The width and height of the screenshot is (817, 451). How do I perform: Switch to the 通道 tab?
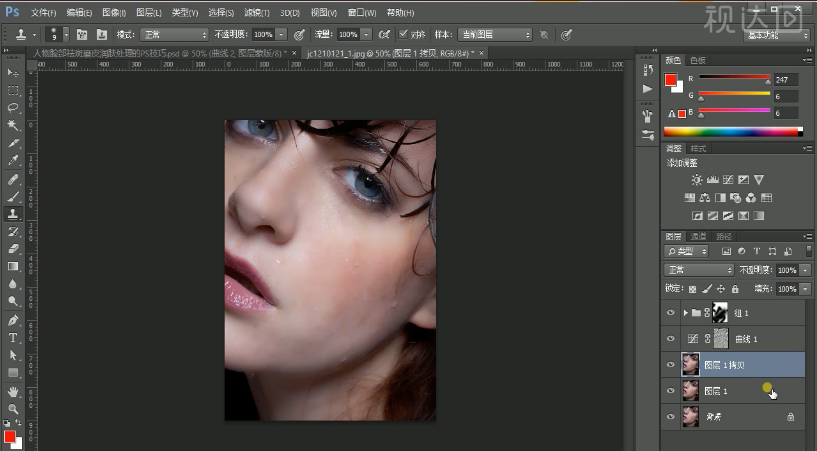(x=698, y=236)
